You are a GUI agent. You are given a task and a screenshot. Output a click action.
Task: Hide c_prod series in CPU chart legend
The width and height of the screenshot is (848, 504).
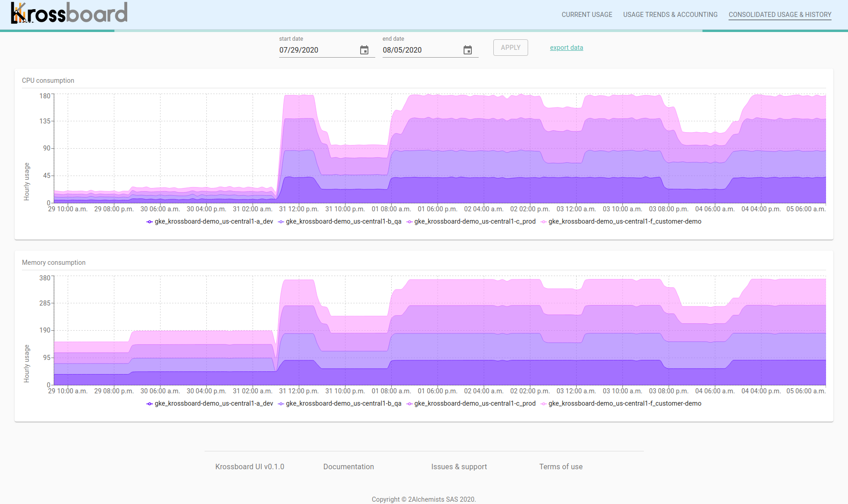pyautogui.click(x=471, y=222)
